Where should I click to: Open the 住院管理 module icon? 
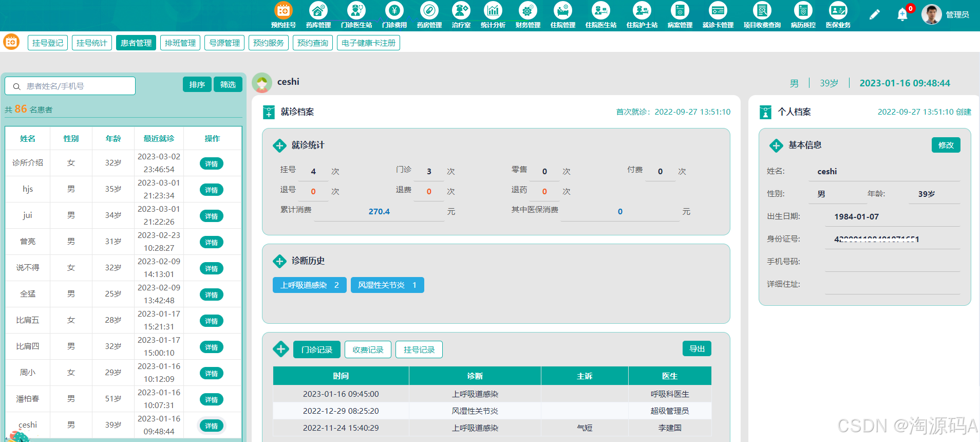point(563,10)
